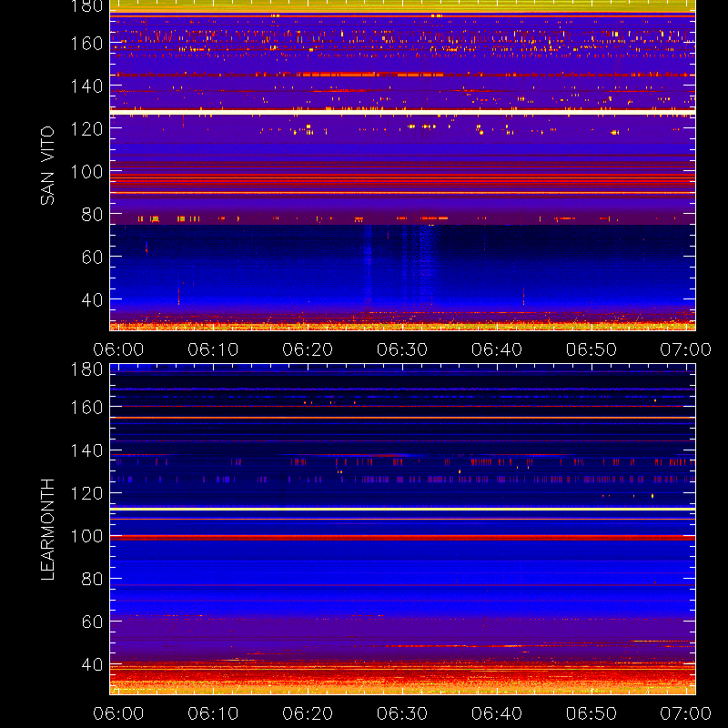Click the bright white band in San Vito spectrogram
This screenshot has width=728, height=728.
click(x=402, y=112)
